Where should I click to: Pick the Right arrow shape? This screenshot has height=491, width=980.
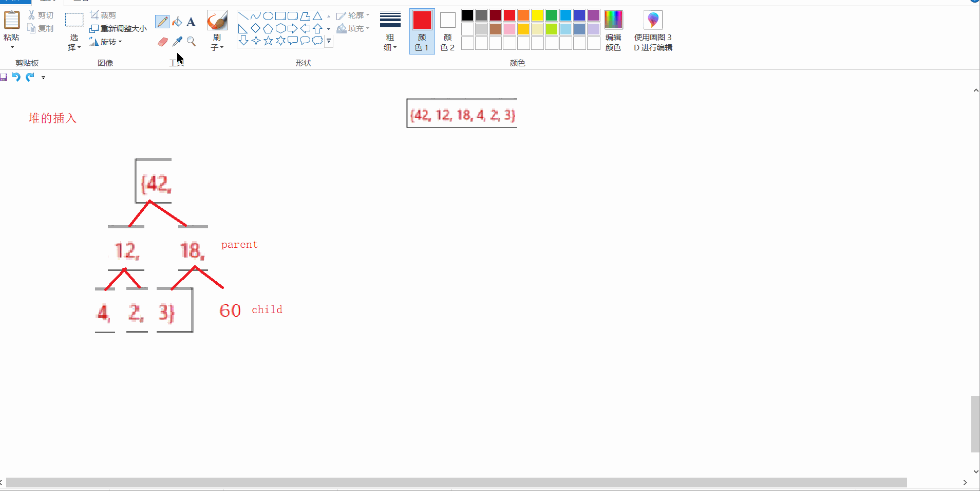pyautogui.click(x=293, y=28)
